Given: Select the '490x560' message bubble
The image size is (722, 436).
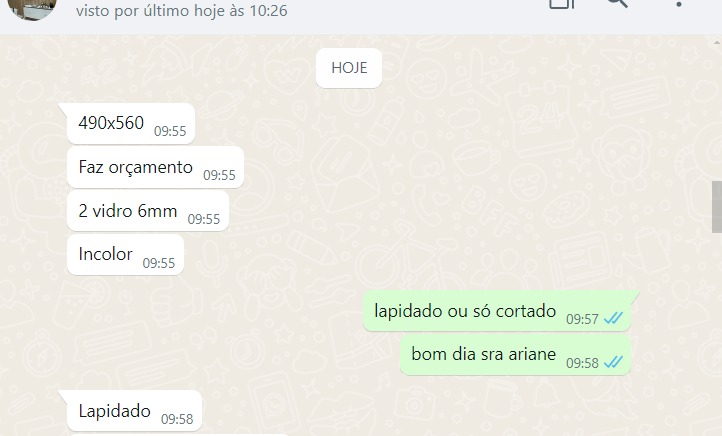Looking at the screenshot, I should (x=131, y=123).
